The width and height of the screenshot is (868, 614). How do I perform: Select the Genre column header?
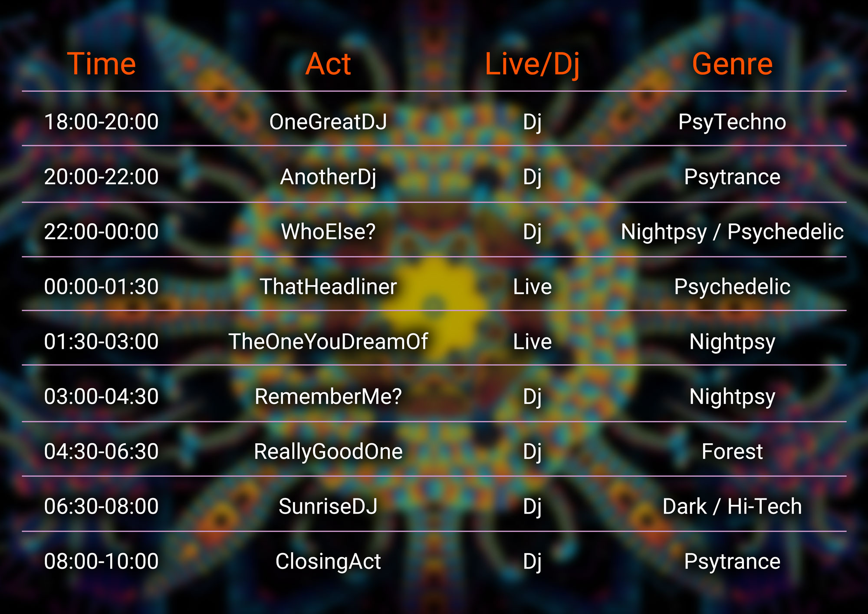click(x=732, y=64)
